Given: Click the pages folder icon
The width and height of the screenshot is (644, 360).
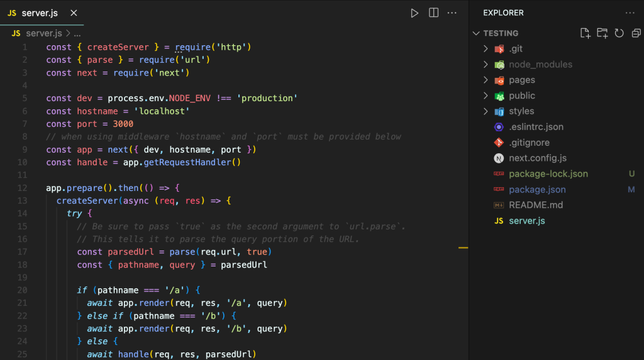Looking at the screenshot, I should pos(499,80).
